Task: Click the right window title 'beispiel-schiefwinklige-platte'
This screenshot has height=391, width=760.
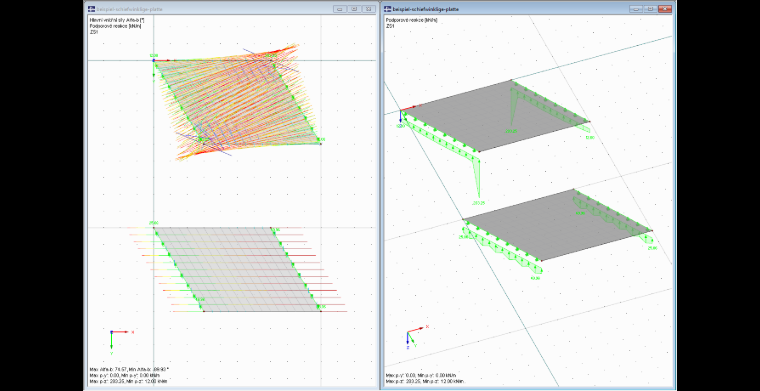Action: (x=426, y=9)
